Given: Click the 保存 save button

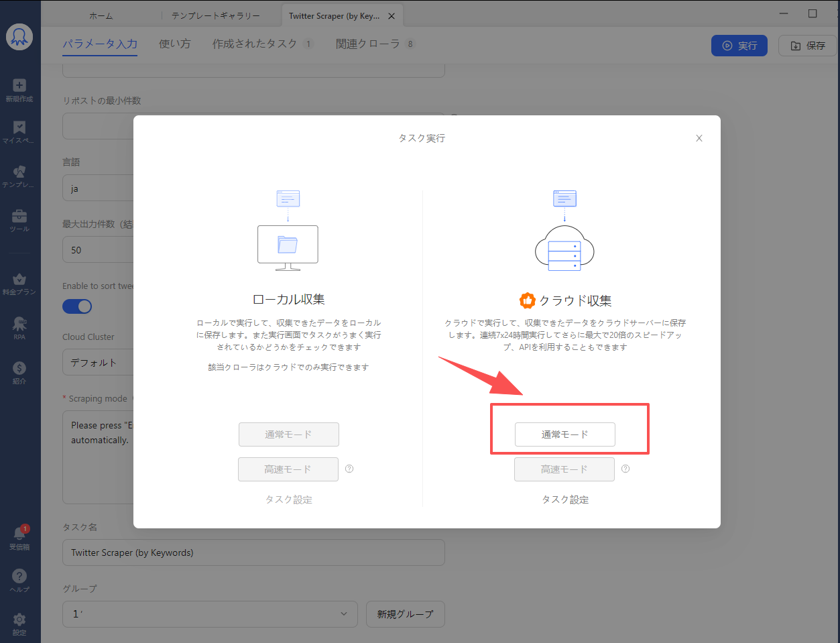Looking at the screenshot, I should click(x=807, y=46).
